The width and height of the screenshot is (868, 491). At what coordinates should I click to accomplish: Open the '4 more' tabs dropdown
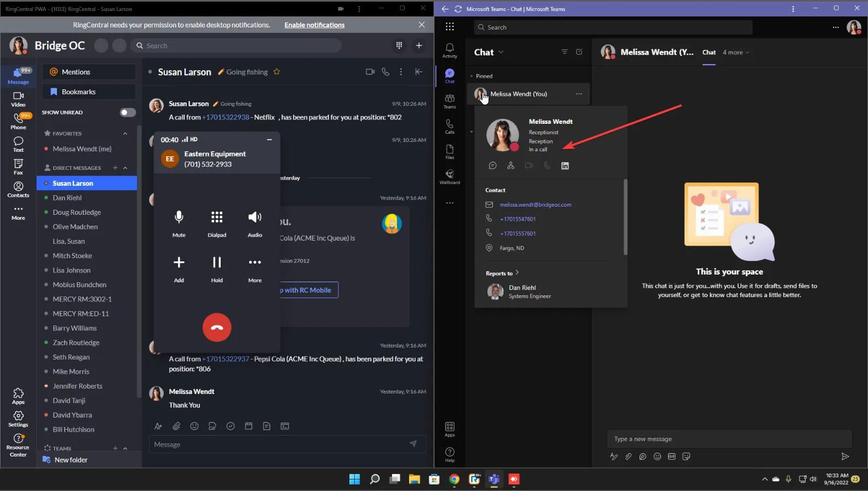coord(735,53)
